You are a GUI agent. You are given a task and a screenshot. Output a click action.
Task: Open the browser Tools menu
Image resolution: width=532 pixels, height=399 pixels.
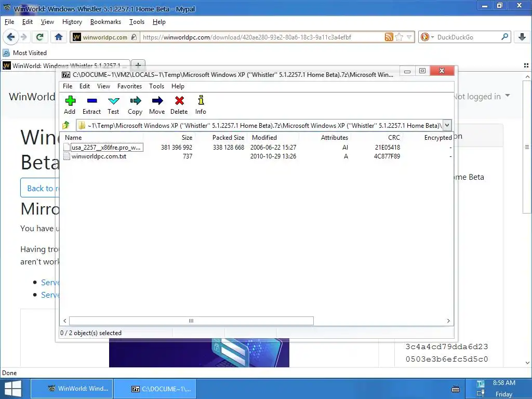pos(137,22)
